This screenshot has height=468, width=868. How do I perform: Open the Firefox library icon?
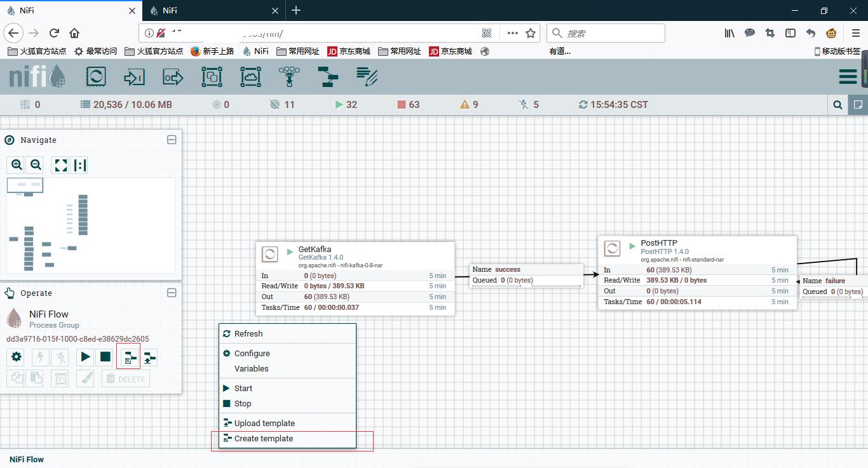click(x=730, y=33)
